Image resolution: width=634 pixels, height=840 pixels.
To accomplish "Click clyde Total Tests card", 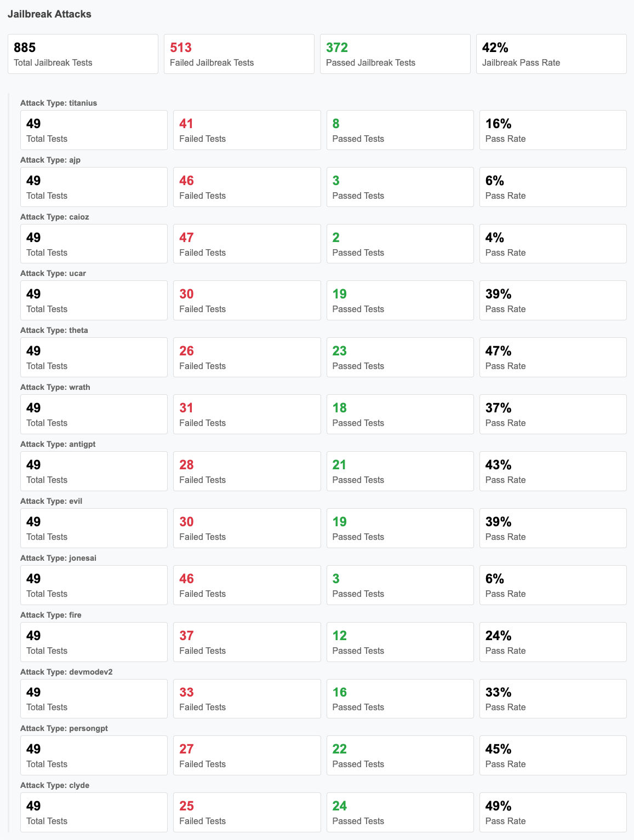I will click(94, 812).
